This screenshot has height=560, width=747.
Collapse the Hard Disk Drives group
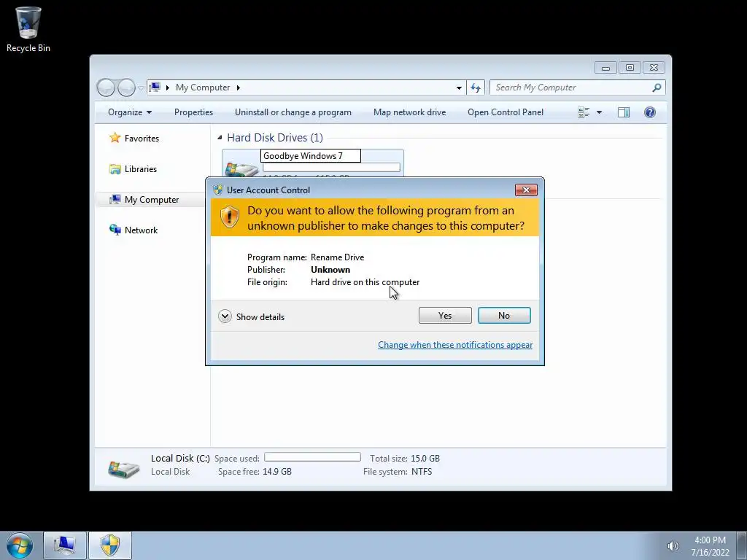(x=220, y=138)
